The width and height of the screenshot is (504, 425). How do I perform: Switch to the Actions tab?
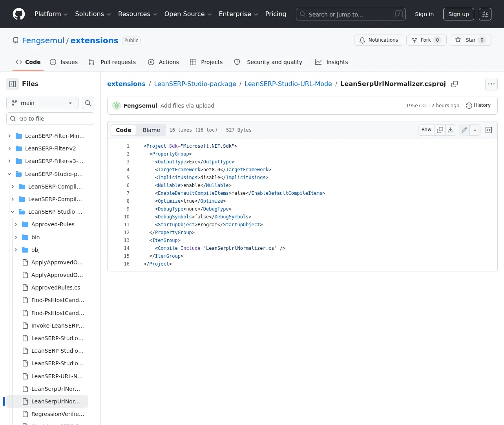pos(163,62)
